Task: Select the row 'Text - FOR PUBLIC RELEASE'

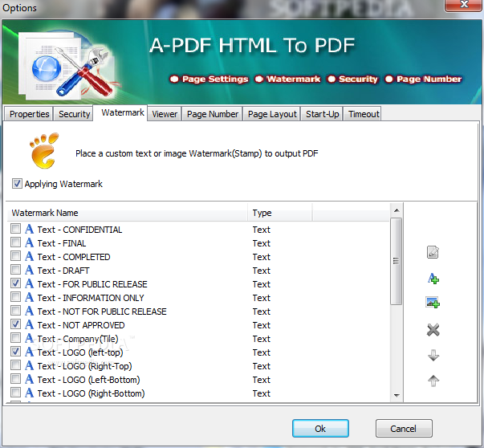Action: (198, 283)
